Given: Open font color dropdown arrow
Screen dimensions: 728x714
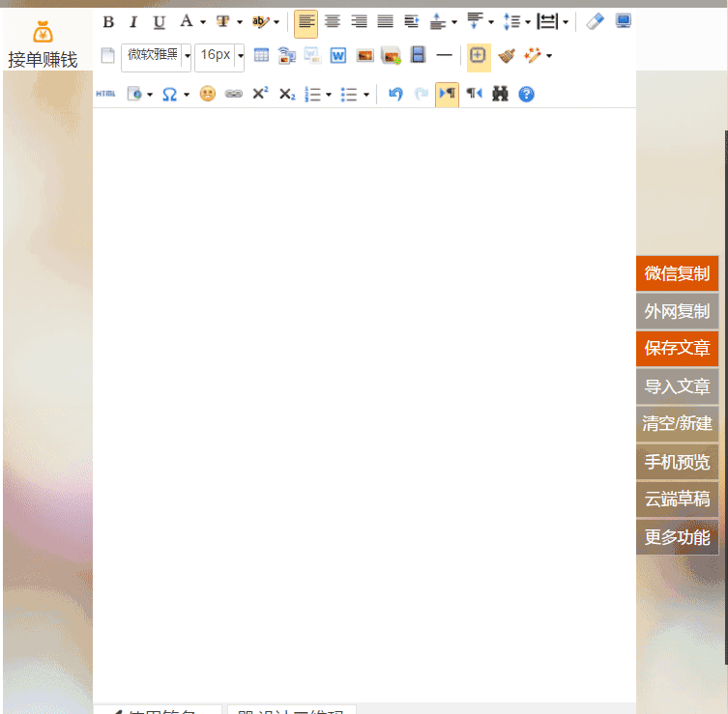Looking at the screenshot, I should [x=203, y=22].
